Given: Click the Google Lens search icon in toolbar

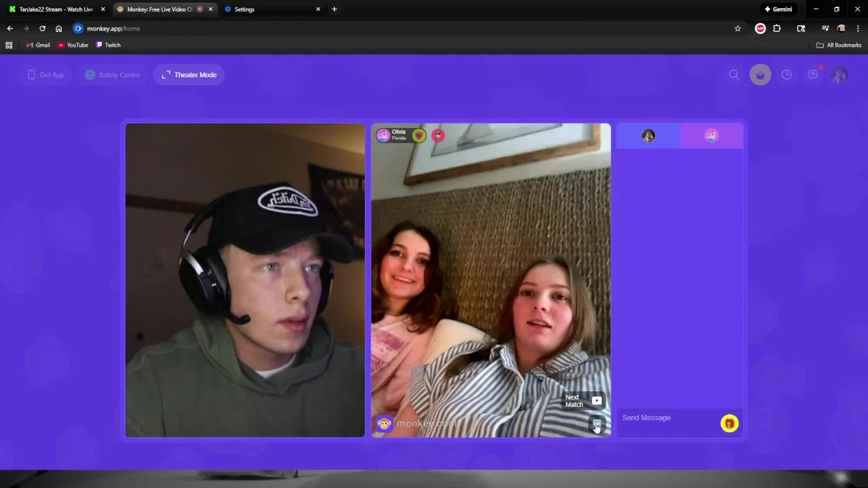Looking at the screenshot, I should click(801, 28).
